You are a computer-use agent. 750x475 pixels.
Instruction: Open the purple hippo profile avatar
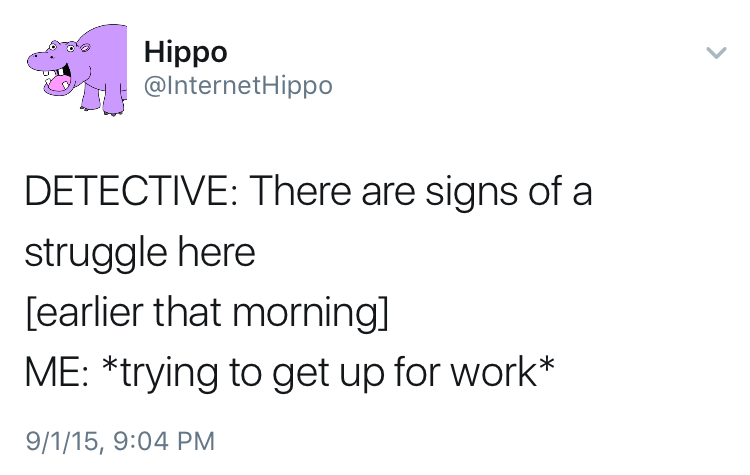77,69
